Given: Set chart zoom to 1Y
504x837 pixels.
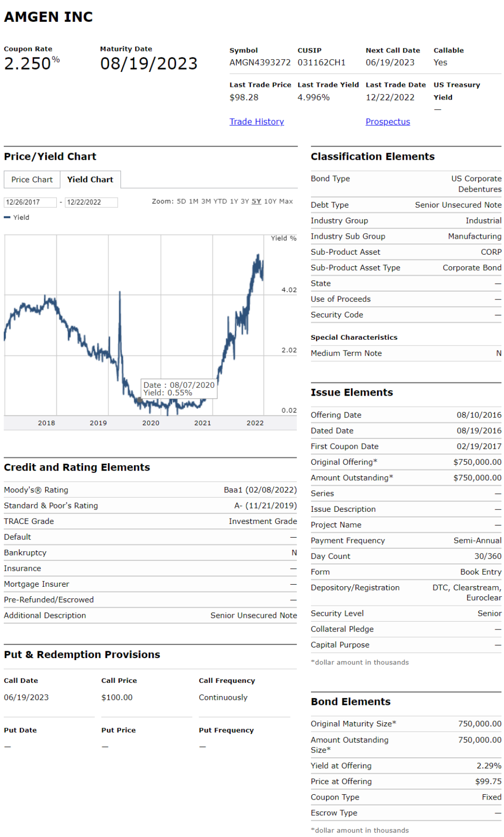Looking at the screenshot, I should [234, 201].
